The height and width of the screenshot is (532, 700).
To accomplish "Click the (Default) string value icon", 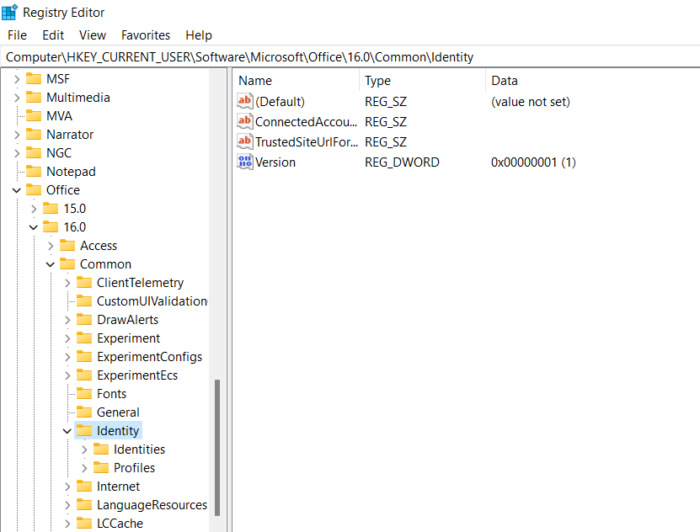I will click(245, 101).
